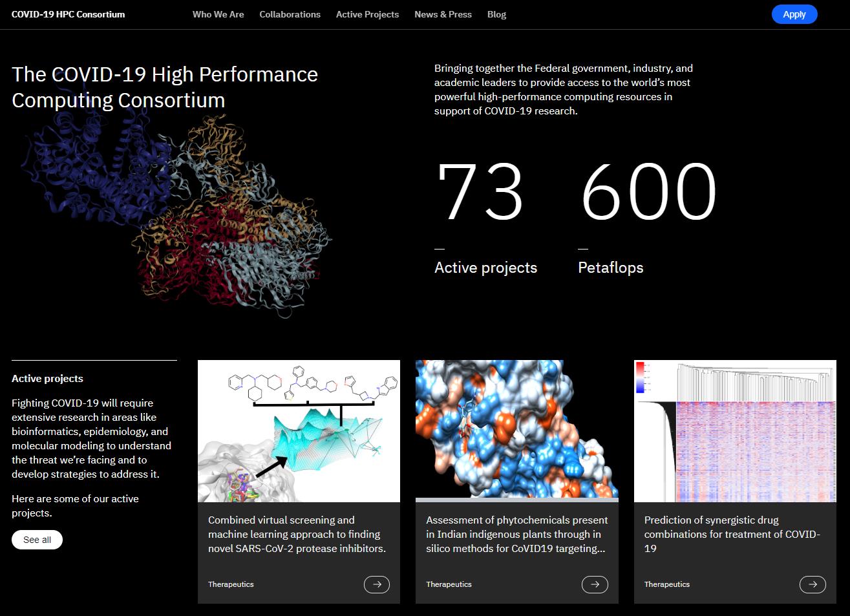The width and height of the screenshot is (850, 616).
Task: Click the blue Apply button
Action: pos(794,14)
